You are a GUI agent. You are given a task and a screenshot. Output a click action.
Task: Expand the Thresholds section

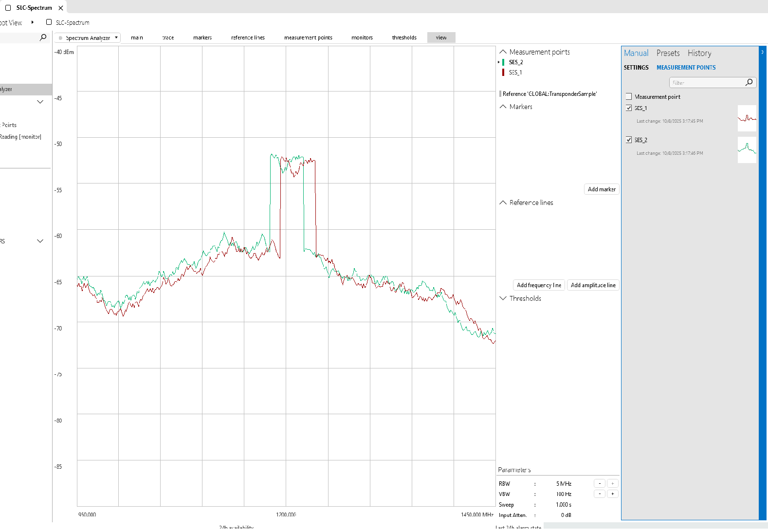pos(503,298)
